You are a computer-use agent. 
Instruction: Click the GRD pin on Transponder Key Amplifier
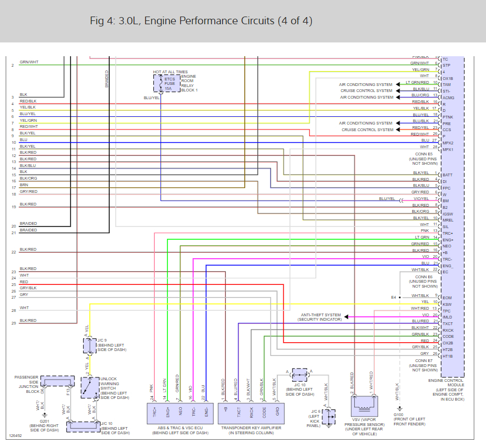(277, 412)
